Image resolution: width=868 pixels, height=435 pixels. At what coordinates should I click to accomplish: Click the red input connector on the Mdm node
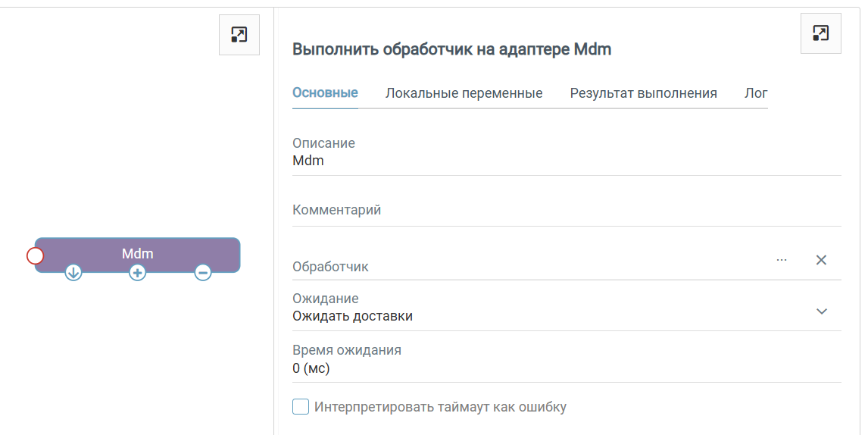tap(35, 255)
